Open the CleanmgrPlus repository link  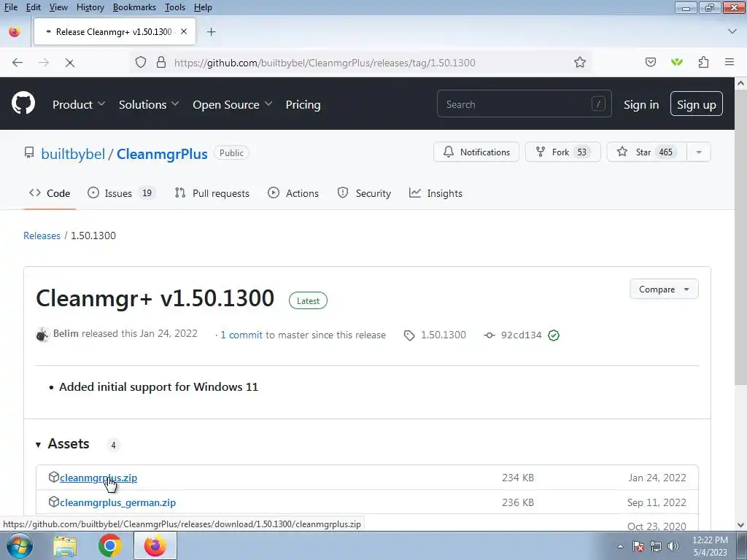[x=162, y=154]
